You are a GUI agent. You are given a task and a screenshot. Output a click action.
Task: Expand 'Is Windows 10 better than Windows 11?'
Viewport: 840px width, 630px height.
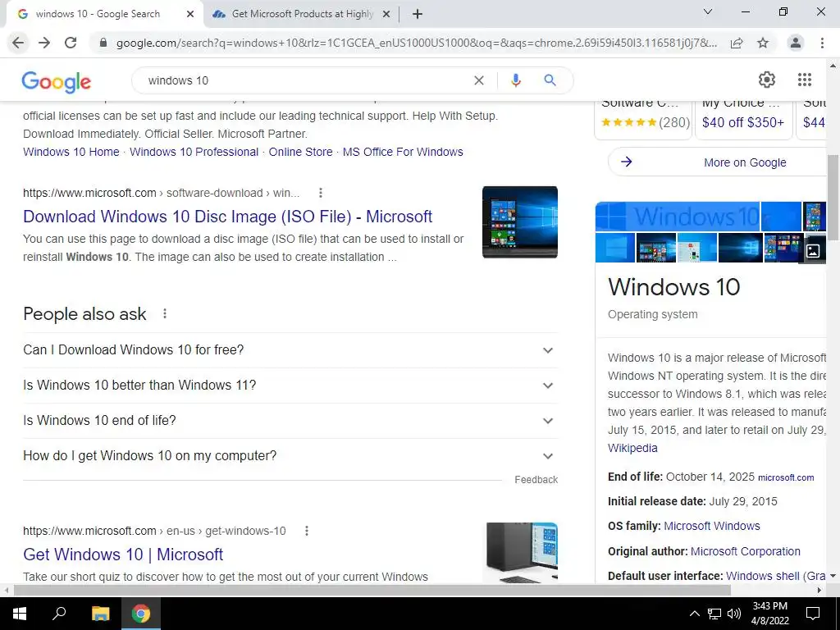(x=290, y=386)
